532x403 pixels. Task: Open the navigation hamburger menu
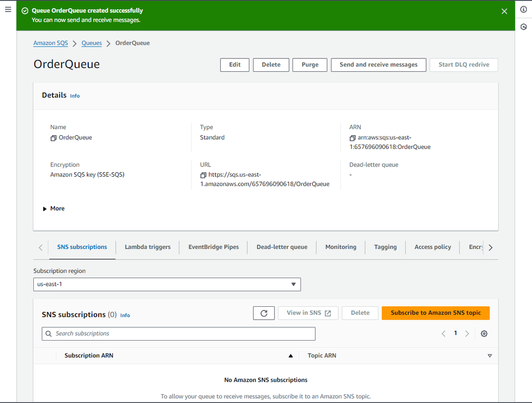tap(8, 8)
